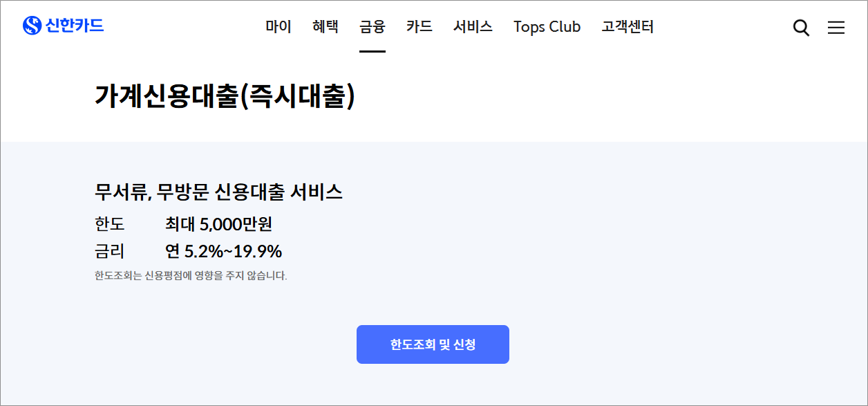Open the 마이 menu item
The width and height of the screenshot is (868, 406).
277,26
